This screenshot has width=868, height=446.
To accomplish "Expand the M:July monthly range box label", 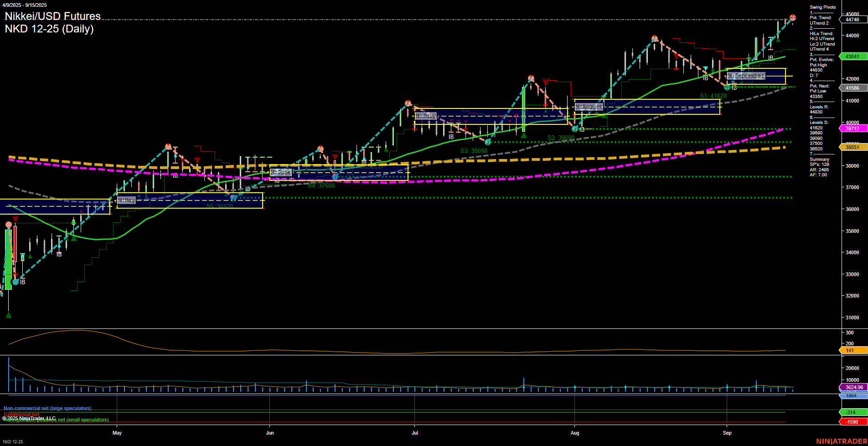I will [426, 116].
